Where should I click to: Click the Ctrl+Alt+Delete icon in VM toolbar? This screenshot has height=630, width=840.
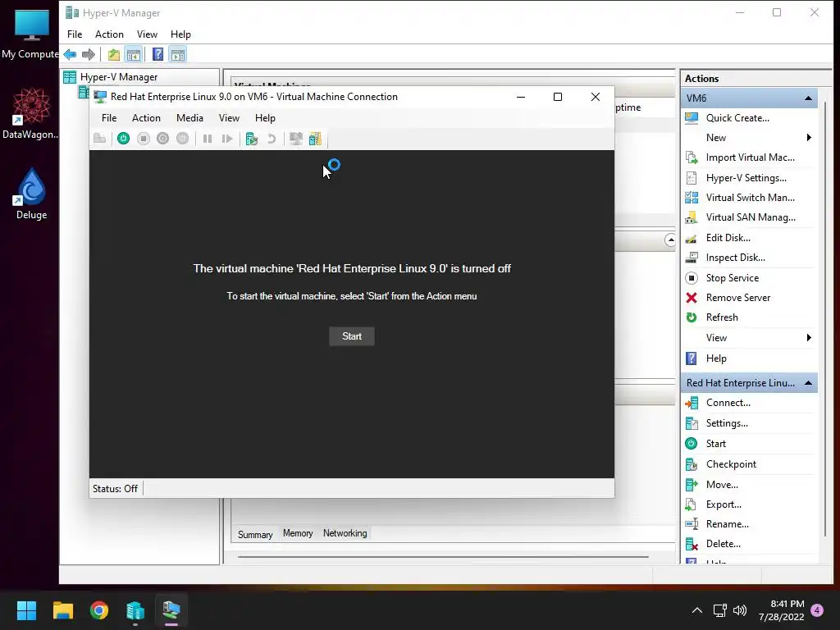[99, 139]
